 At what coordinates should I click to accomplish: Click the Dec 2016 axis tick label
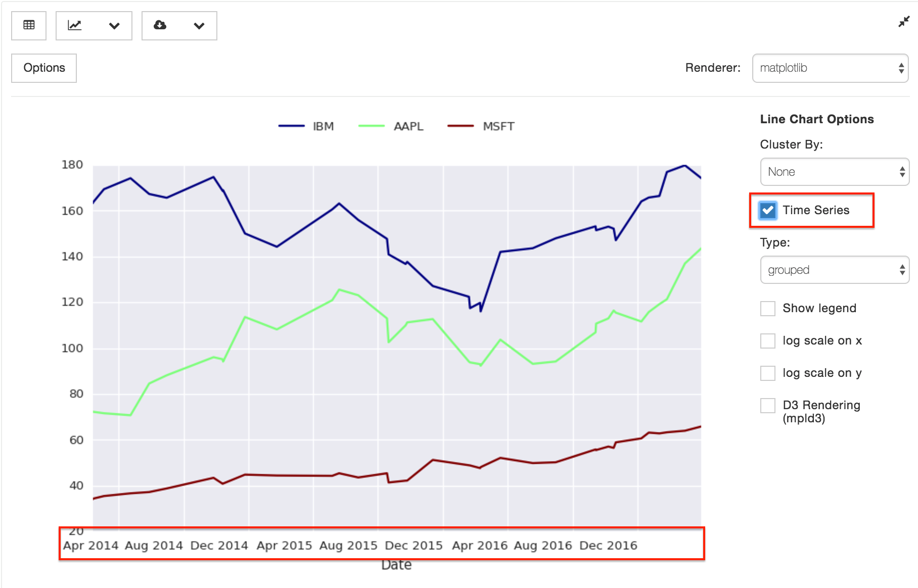(x=608, y=546)
